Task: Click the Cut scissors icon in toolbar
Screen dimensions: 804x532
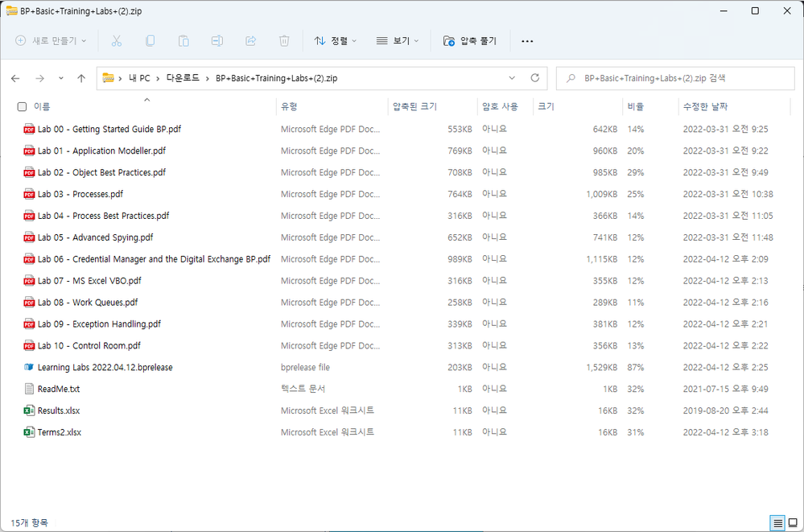Action: pyautogui.click(x=117, y=41)
